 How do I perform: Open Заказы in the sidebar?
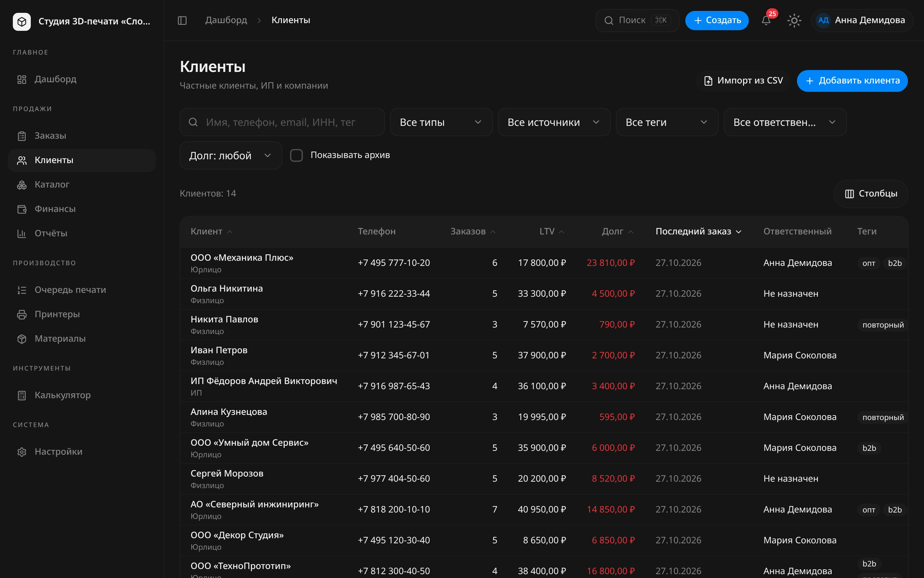tap(82, 136)
